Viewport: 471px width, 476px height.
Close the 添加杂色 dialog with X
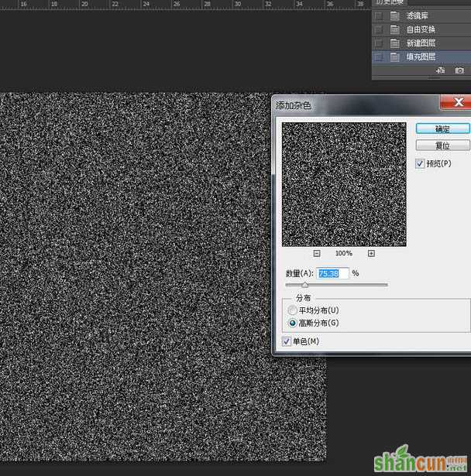(x=456, y=102)
